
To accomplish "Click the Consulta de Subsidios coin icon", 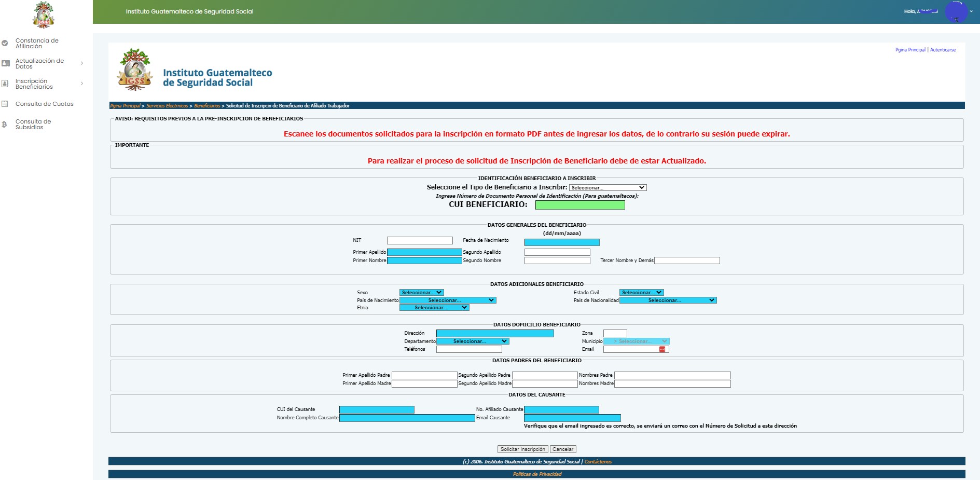I will (x=5, y=125).
